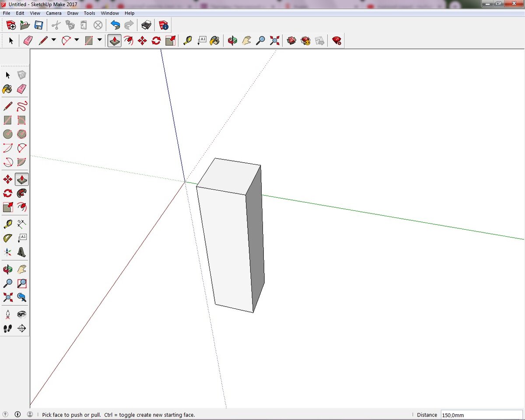The image size is (525, 420).
Task: Open the Model Info icon
Action: [164, 25]
